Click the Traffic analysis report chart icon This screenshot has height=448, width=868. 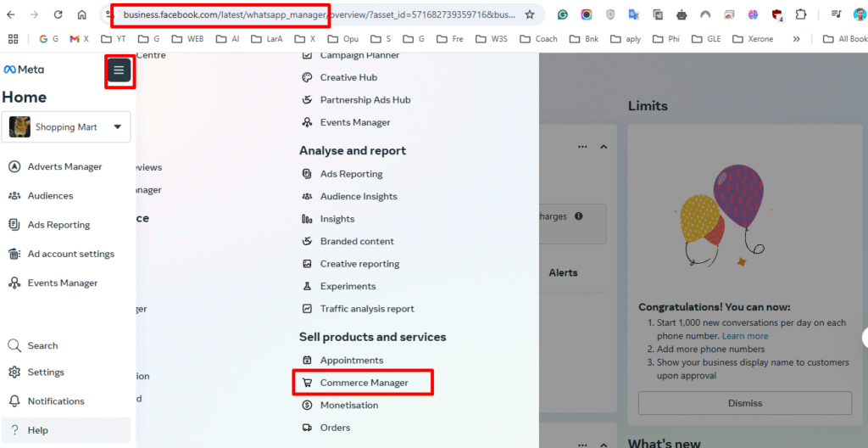tap(307, 309)
